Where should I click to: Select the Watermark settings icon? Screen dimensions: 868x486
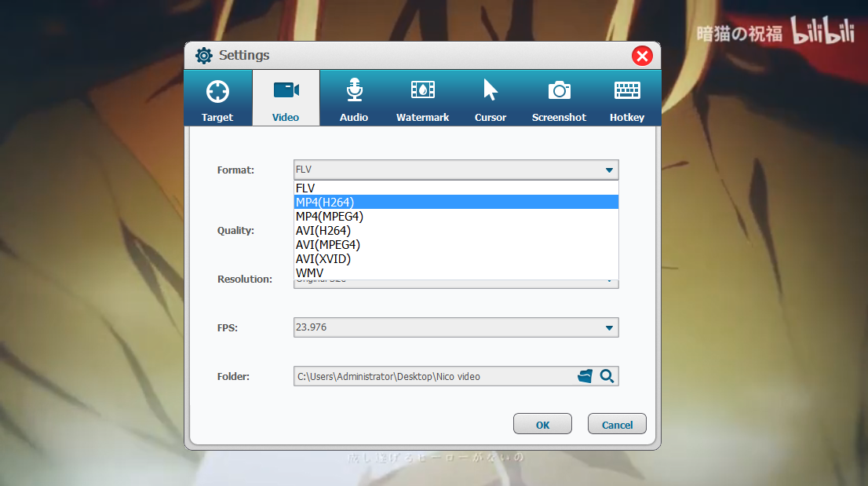tap(422, 90)
